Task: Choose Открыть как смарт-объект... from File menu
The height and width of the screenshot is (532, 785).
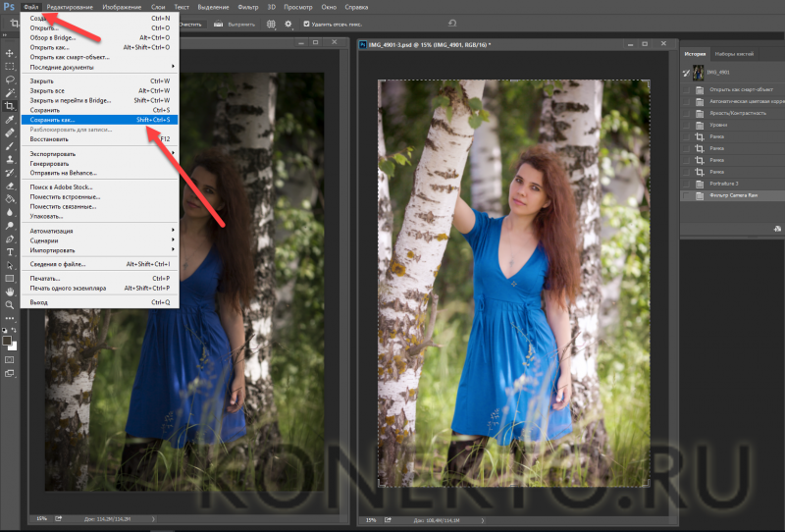Action: click(x=99, y=57)
